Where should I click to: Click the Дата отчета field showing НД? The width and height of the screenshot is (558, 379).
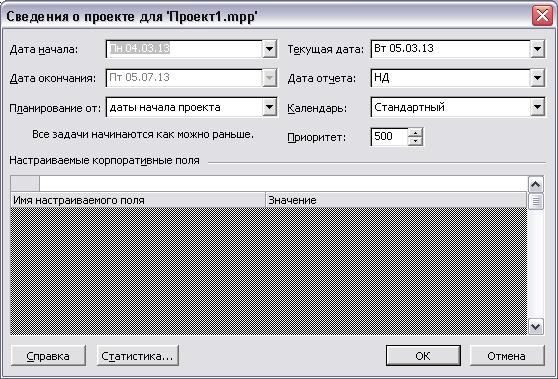[x=451, y=78]
